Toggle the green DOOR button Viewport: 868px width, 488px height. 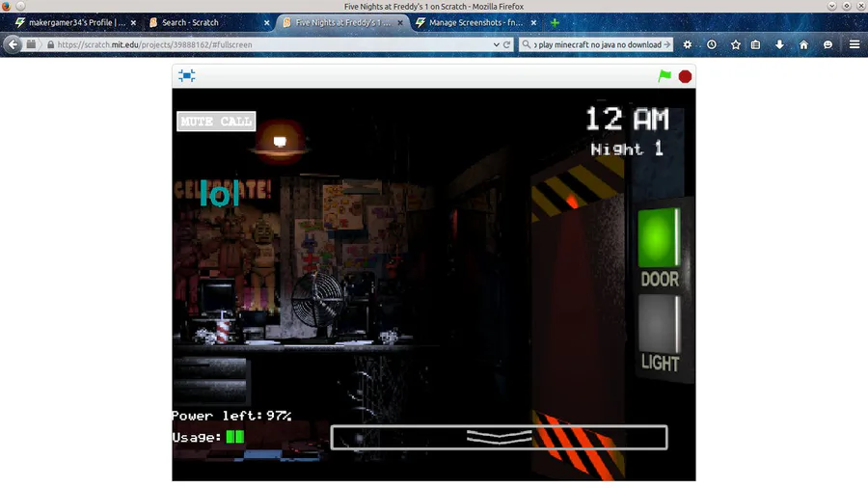[658, 237]
